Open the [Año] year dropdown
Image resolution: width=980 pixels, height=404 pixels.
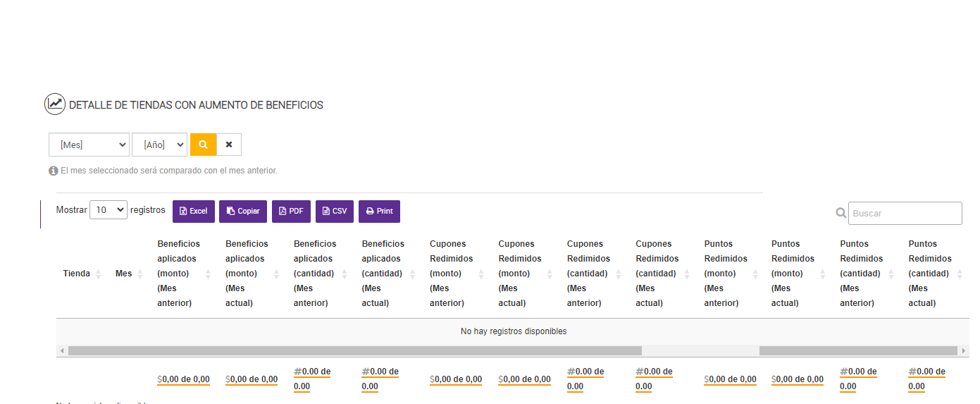pyautogui.click(x=159, y=145)
